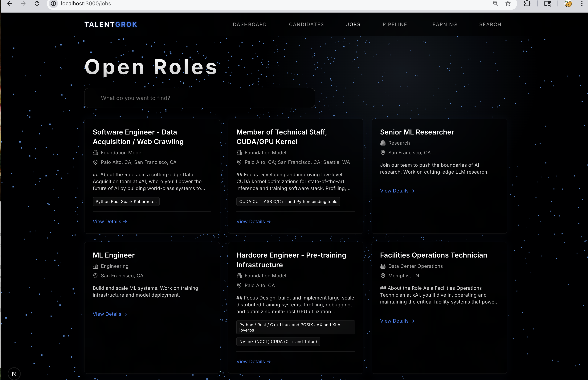Image resolution: width=588 pixels, height=380 pixels.
Task: Click the TalentGrok logo
Action: tap(111, 24)
